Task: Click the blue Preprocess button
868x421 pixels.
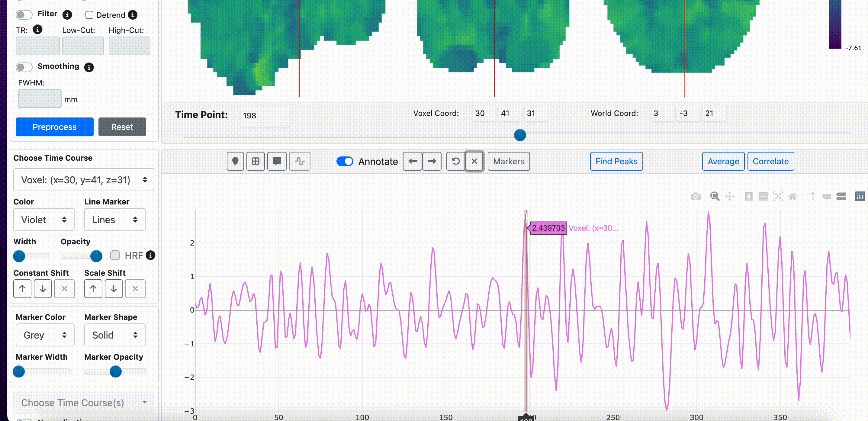Action: (55, 127)
